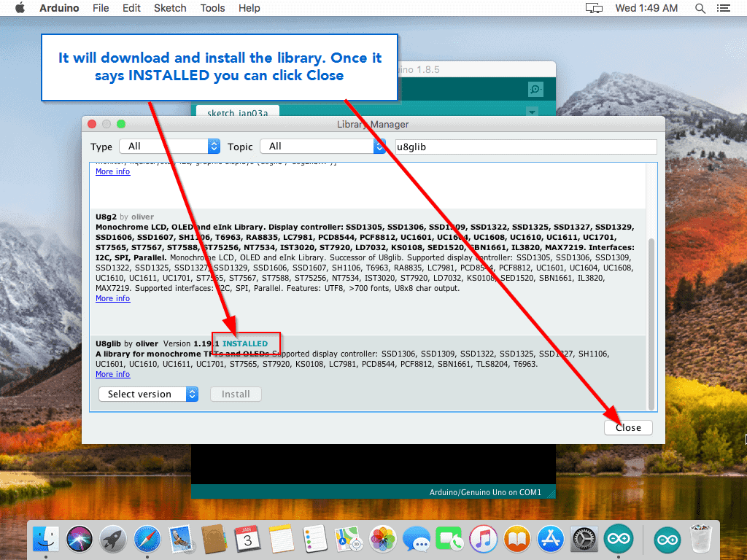Viewport: 747px width, 560px height.
Task: Open Finder from the Dock
Action: (46, 539)
